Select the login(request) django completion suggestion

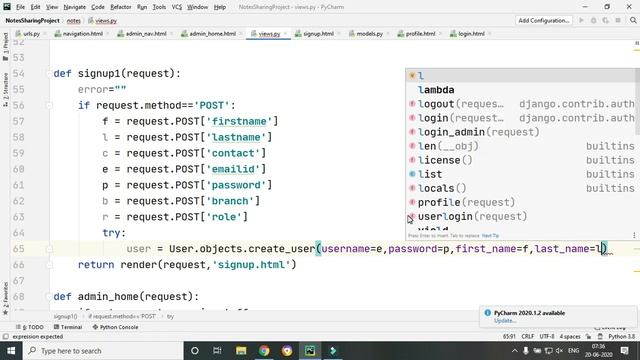point(521,118)
